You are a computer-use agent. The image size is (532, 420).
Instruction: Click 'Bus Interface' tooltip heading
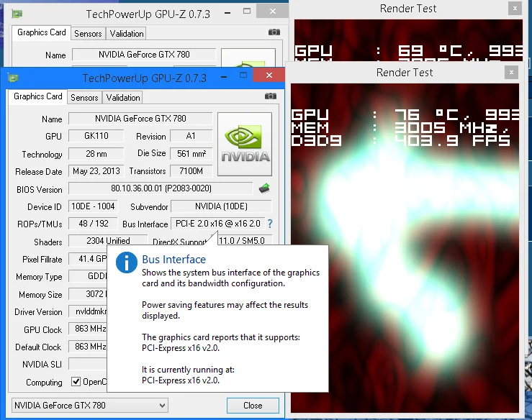(173, 260)
